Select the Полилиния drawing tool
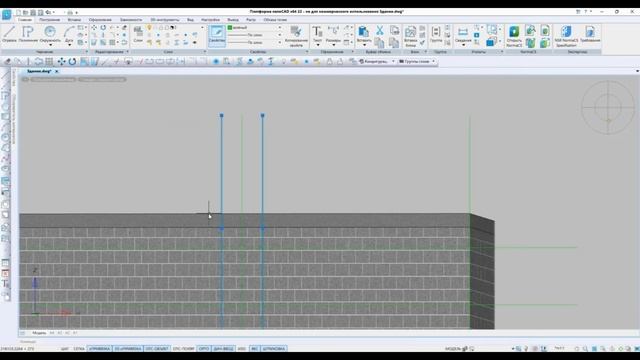 pyautogui.click(x=27, y=34)
